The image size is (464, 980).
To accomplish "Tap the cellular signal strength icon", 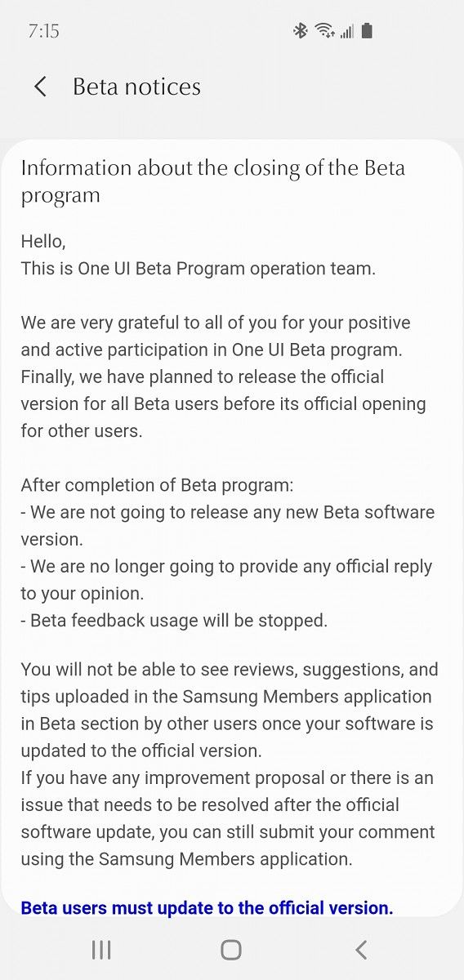I will point(347,31).
